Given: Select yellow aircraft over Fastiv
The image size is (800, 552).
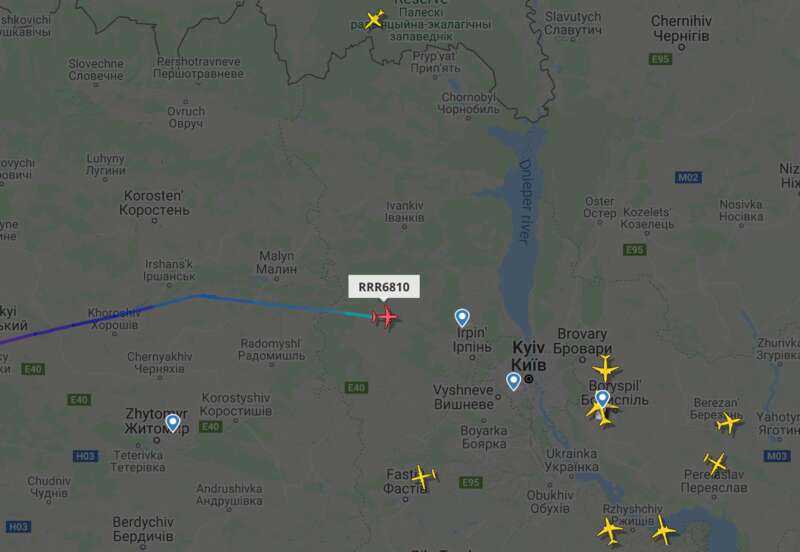Looking at the screenshot, I should (x=423, y=476).
